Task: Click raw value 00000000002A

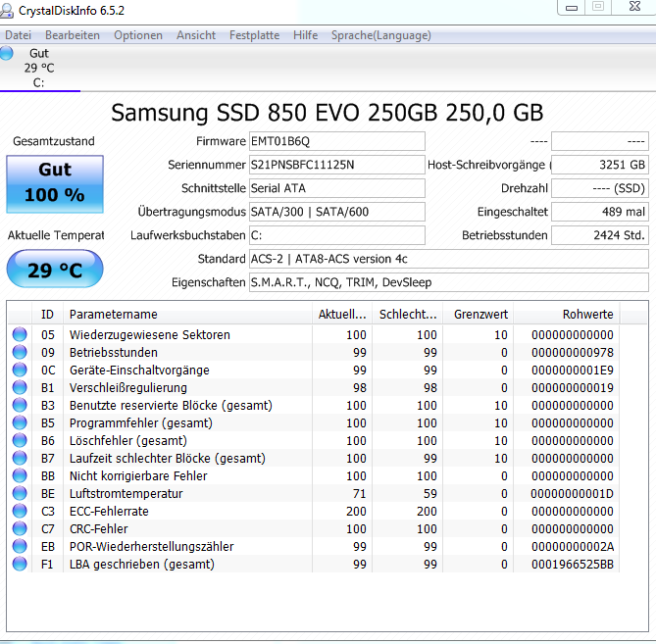Action: pos(573,547)
